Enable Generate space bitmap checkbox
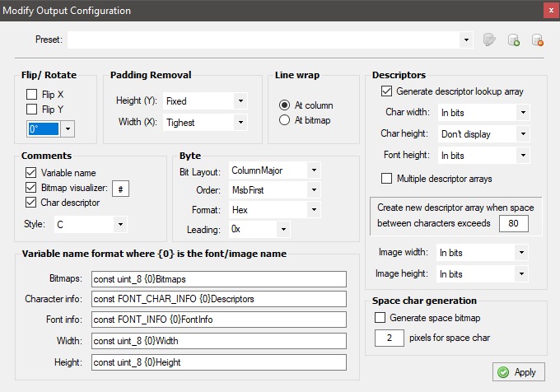The width and height of the screenshot is (560, 392). tap(380, 317)
